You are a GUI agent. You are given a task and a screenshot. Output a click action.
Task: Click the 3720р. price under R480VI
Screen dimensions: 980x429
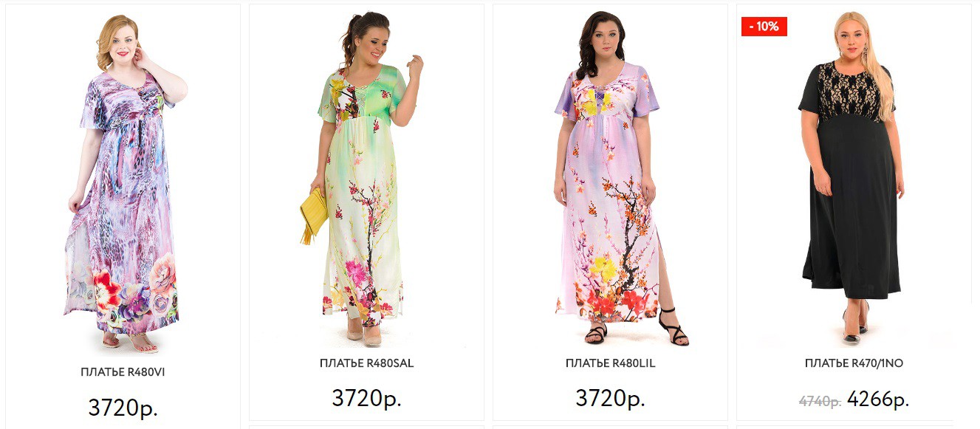click(x=123, y=407)
